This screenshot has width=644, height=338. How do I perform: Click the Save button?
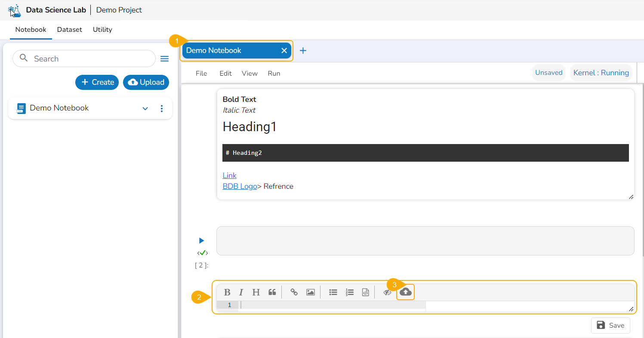[610, 326]
